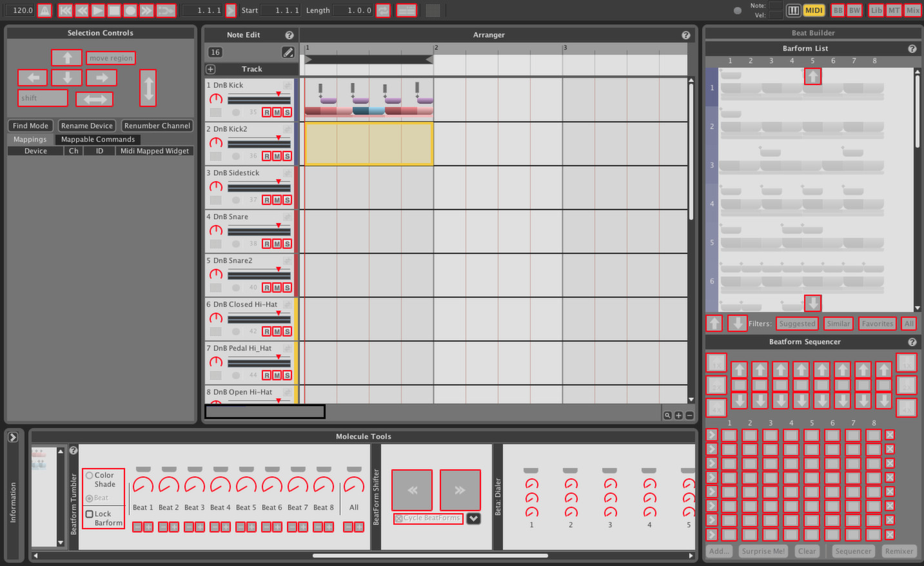Enable the metronome icon
Screen dimensions: 924x566
click(x=44, y=10)
